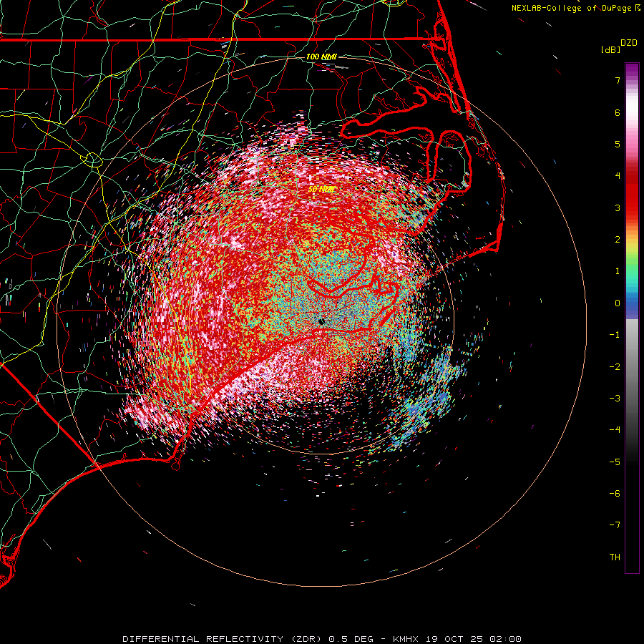The width and height of the screenshot is (644, 644).
Task: Click the 100 NMI range ring label
Action: click(x=321, y=57)
